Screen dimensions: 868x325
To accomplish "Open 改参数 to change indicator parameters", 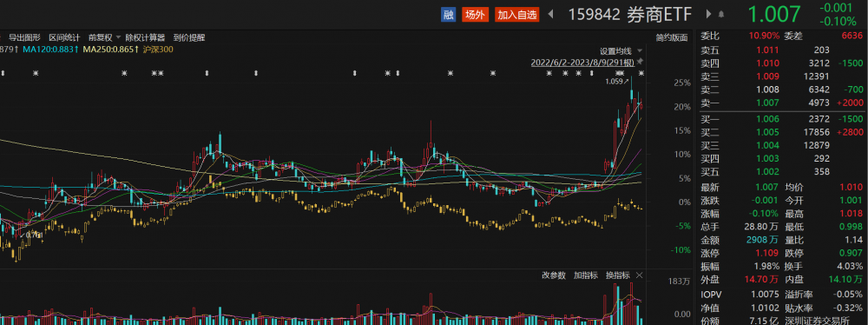I will click(x=554, y=275).
